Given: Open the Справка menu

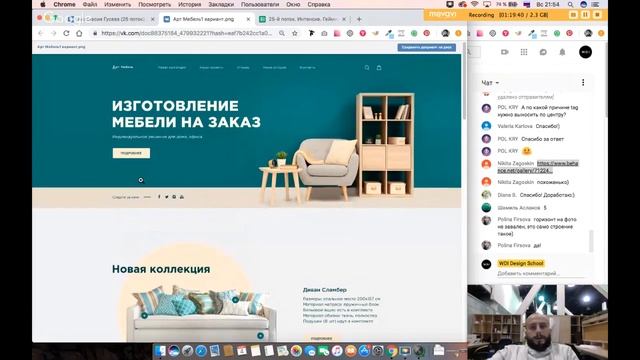Looking at the screenshot, I should click(319, 4).
